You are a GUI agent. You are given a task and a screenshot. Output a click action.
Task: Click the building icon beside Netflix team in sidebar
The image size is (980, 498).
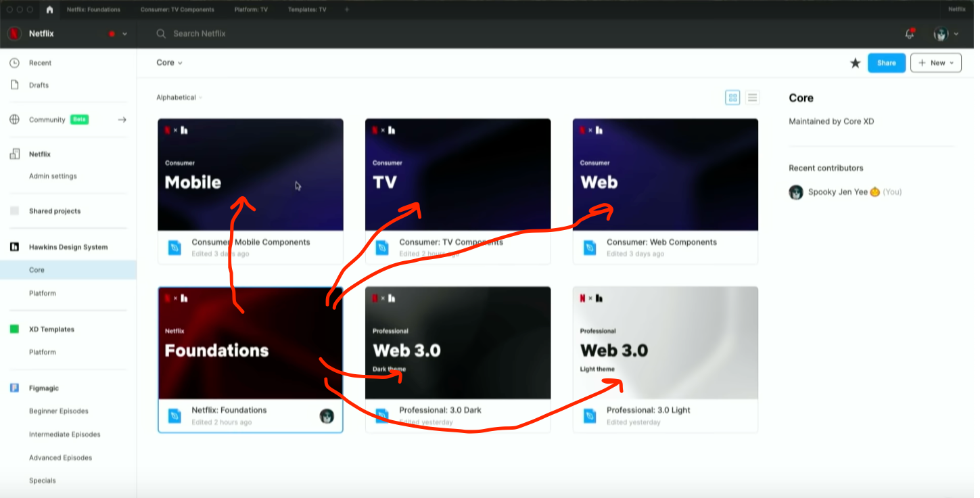(14, 154)
